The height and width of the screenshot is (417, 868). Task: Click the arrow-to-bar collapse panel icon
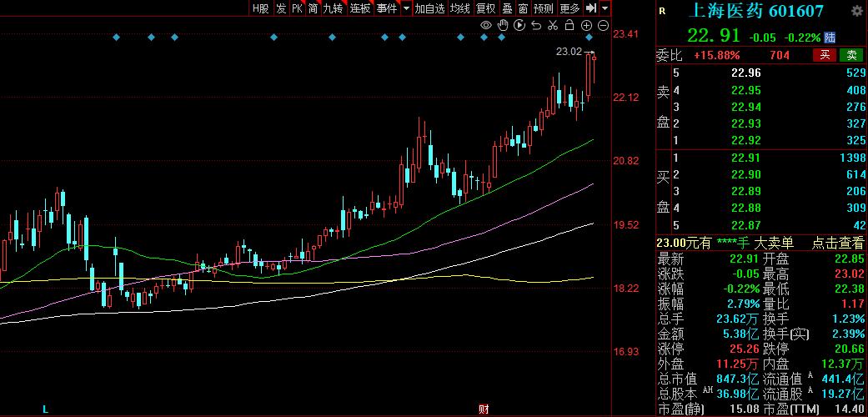point(591,8)
